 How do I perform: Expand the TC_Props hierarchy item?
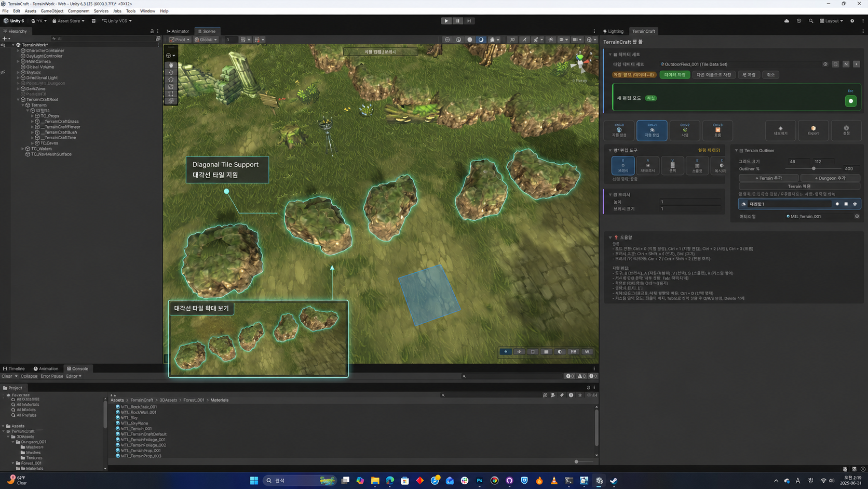[32, 116]
